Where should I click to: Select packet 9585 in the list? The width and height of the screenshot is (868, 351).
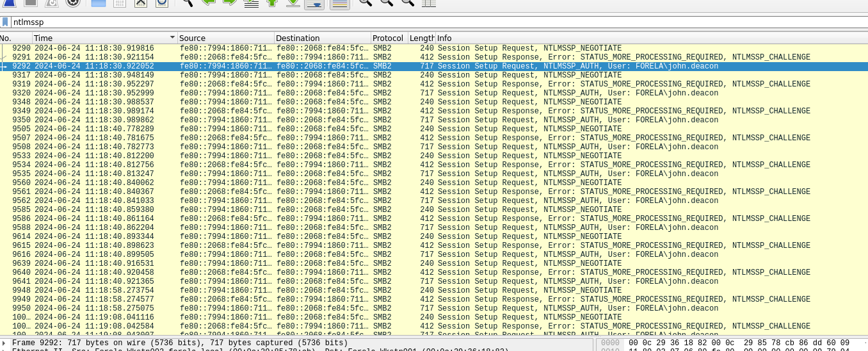pos(434,209)
